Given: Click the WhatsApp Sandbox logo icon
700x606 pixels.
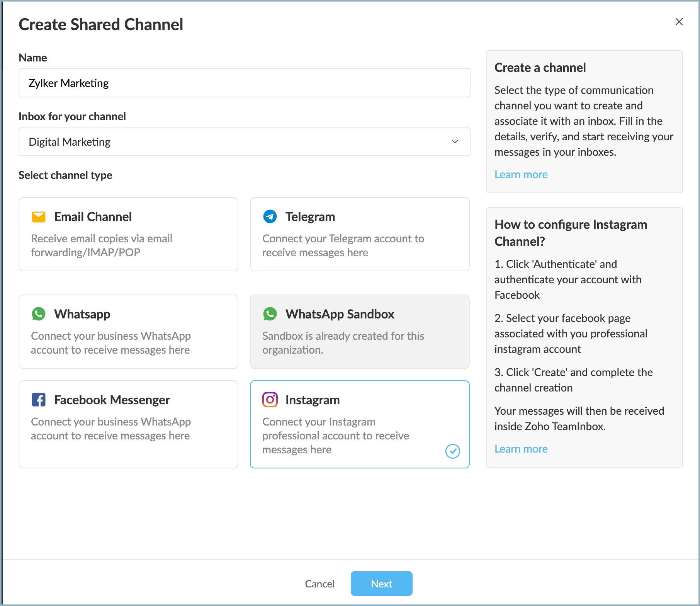Looking at the screenshot, I should coord(270,314).
